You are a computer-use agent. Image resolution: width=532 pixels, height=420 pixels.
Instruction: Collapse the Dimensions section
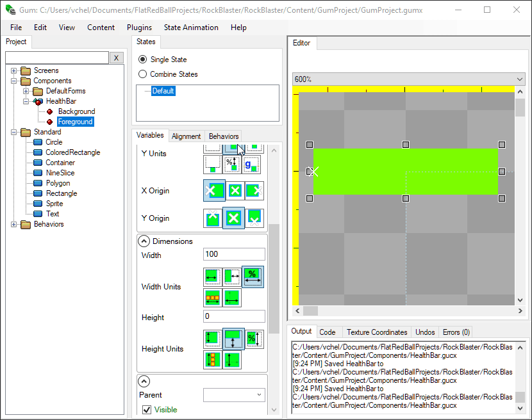144,241
